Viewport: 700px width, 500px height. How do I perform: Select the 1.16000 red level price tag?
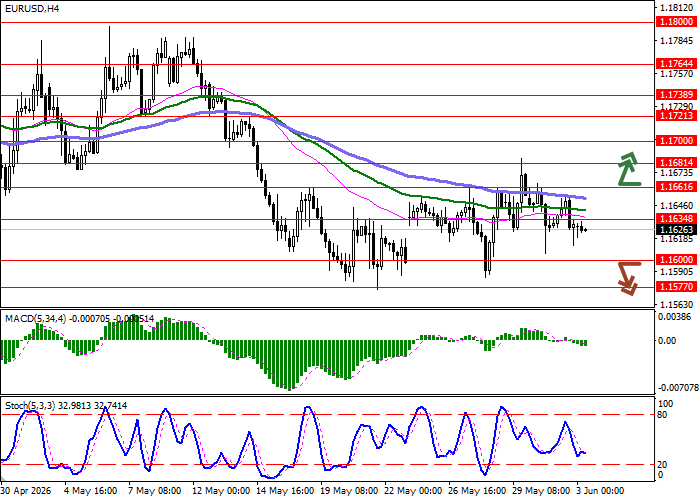(x=676, y=260)
